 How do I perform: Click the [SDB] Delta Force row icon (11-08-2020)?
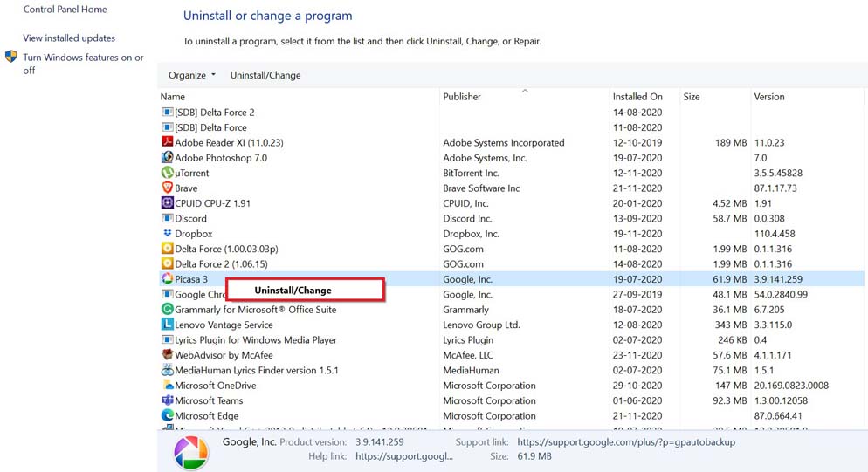pyautogui.click(x=167, y=127)
